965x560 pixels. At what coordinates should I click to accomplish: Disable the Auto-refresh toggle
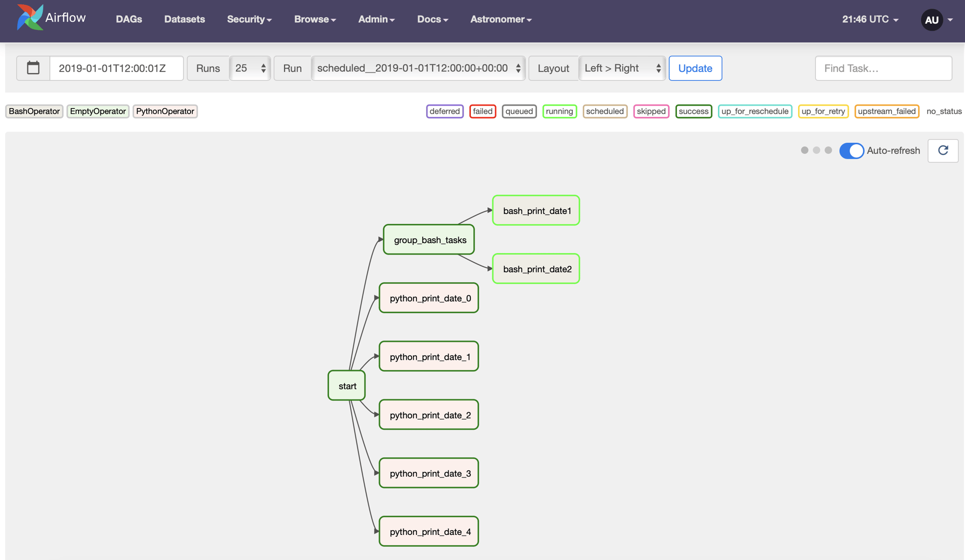(x=852, y=150)
